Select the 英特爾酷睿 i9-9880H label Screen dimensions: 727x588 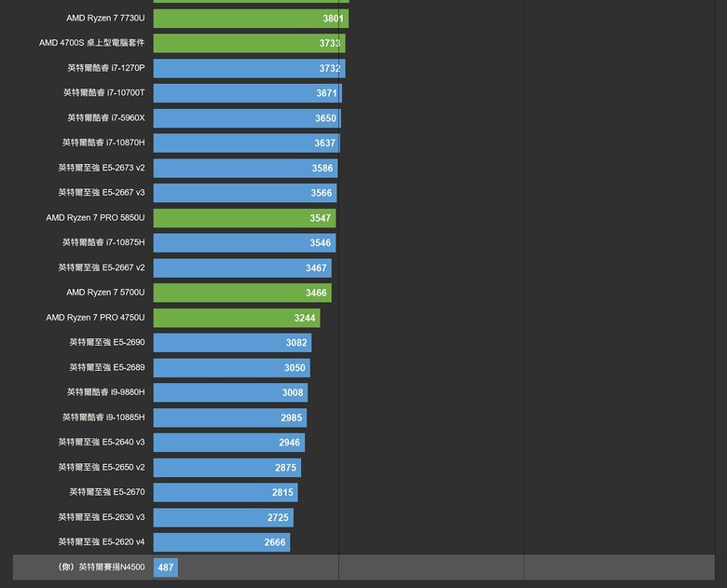[x=105, y=392]
